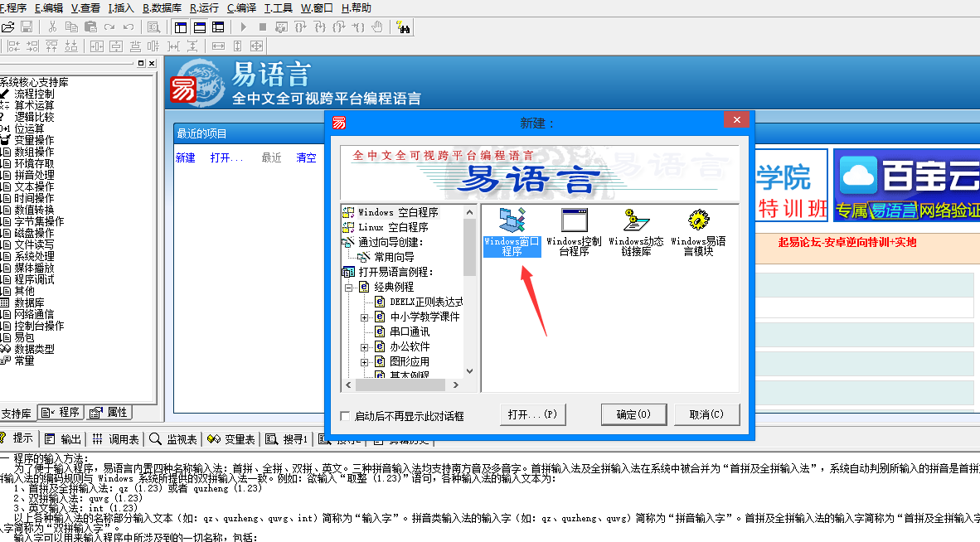Open 拼音处理 in the support library list
The image size is (980, 542).
(x=34, y=176)
